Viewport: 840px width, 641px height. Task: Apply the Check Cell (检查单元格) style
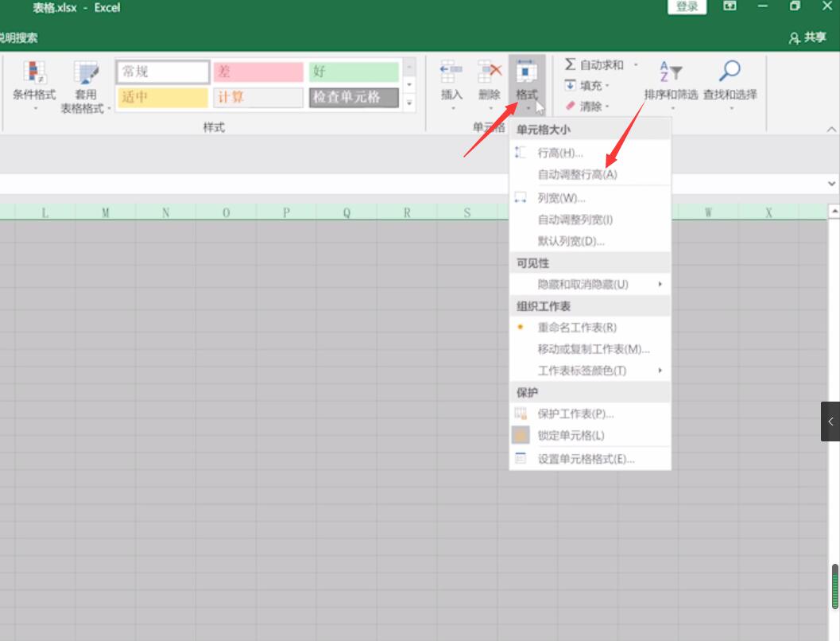point(354,97)
